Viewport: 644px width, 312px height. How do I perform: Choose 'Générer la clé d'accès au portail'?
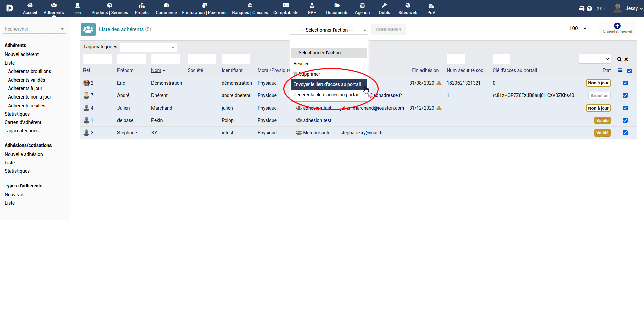(x=326, y=95)
